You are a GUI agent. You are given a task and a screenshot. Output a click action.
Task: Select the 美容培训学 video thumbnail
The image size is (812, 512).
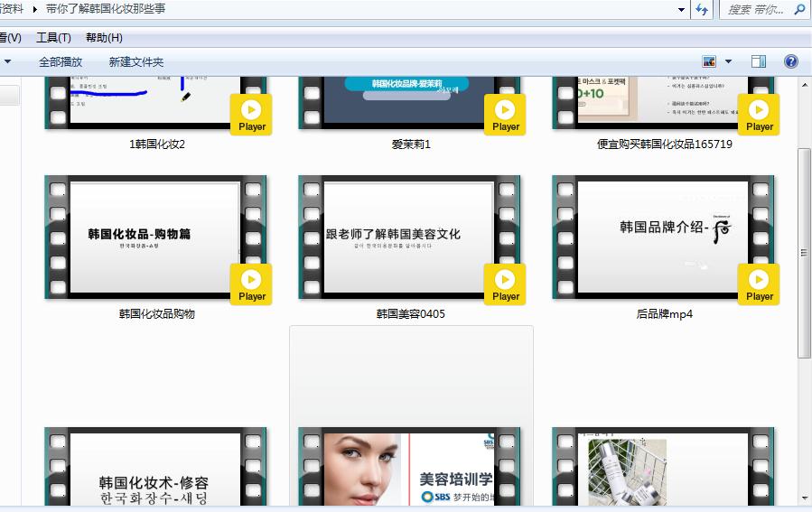(x=409, y=467)
